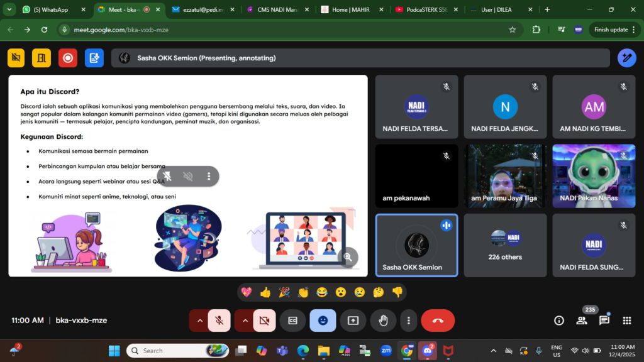Open Zoom from the taskbar

pyautogui.click(x=386, y=351)
